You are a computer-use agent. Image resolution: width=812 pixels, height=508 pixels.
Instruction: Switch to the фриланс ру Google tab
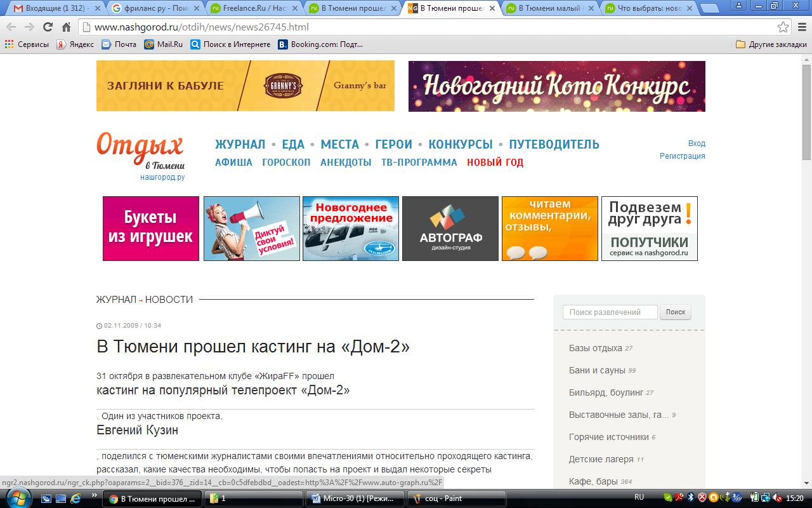pos(152,8)
